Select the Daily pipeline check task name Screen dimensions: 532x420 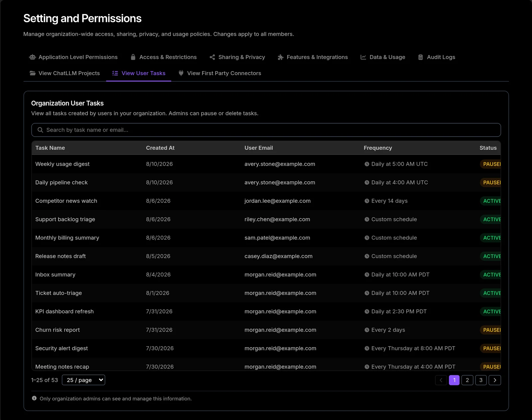[x=62, y=182]
